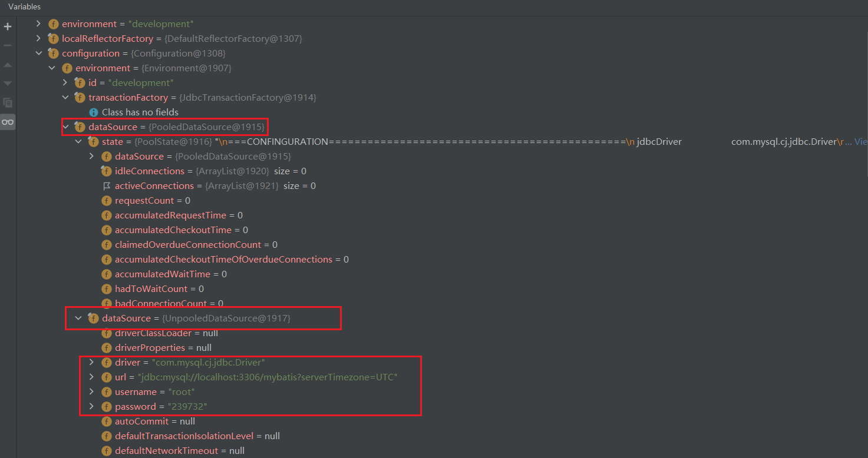Expand the driver field node
868x458 pixels.
[91, 362]
